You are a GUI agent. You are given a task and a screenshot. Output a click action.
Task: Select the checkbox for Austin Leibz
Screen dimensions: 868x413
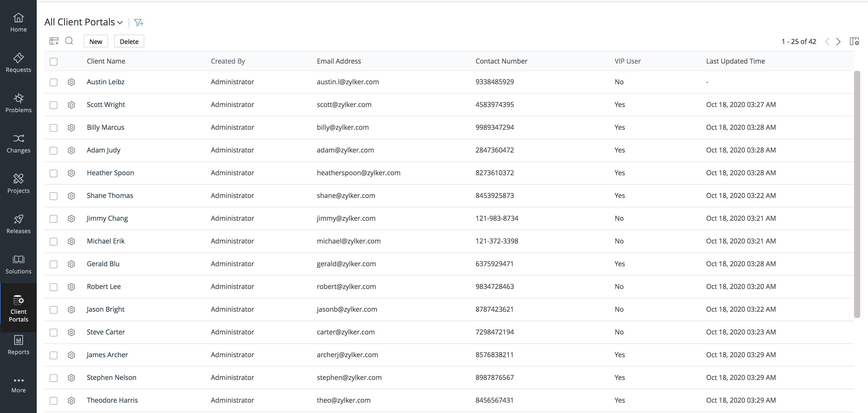(54, 82)
